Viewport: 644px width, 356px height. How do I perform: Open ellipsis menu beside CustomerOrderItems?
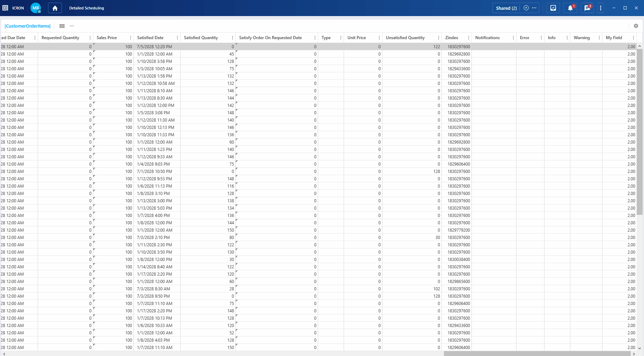click(72, 26)
